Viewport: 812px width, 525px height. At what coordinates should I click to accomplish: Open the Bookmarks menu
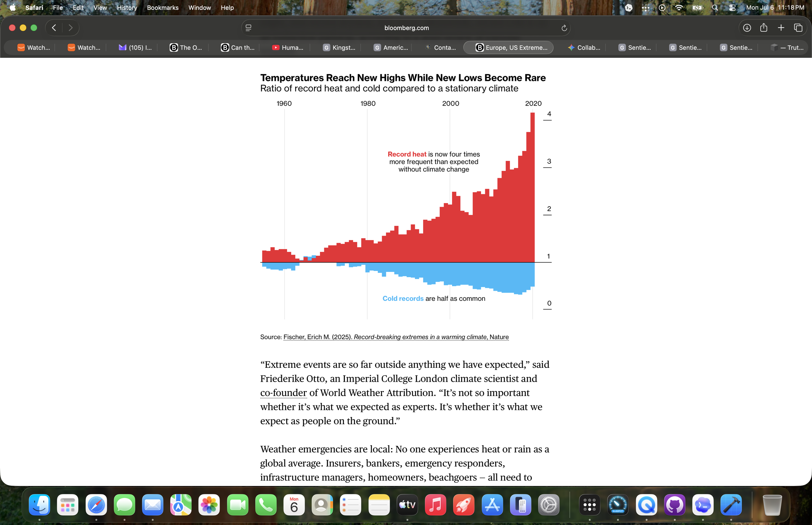click(x=162, y=7)
